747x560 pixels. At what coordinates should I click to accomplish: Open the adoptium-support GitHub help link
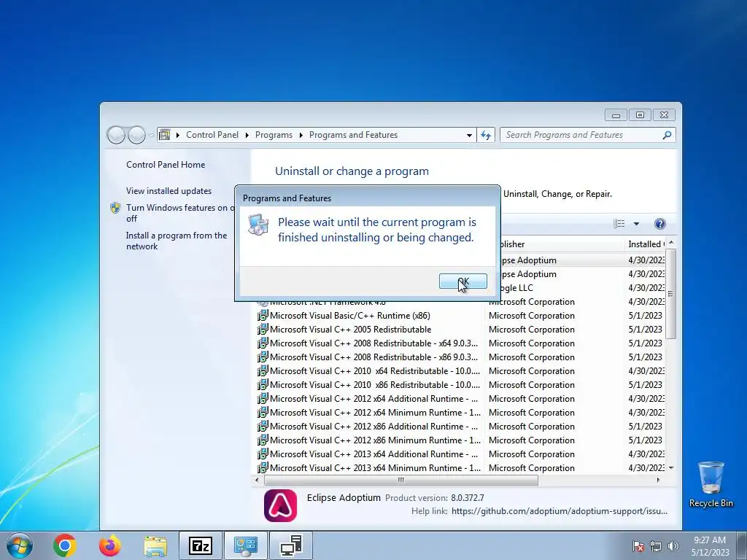click(560, 511)
